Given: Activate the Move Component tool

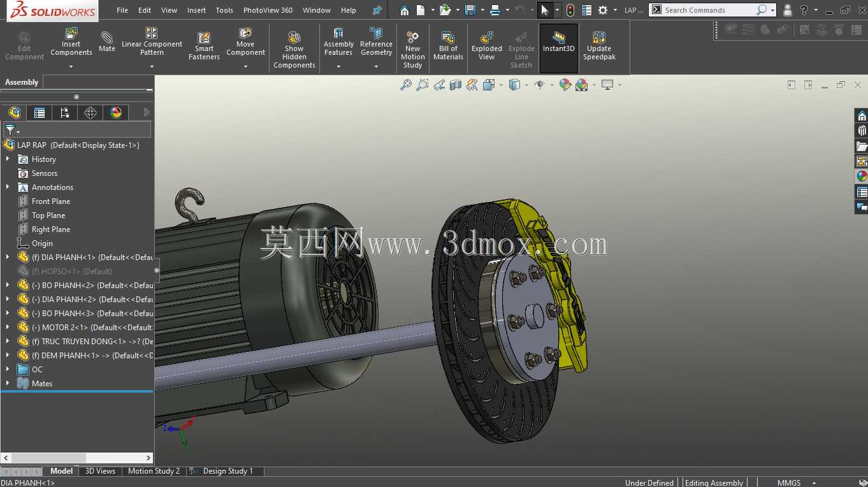Looking at the screenshot, I should [245, 42].
